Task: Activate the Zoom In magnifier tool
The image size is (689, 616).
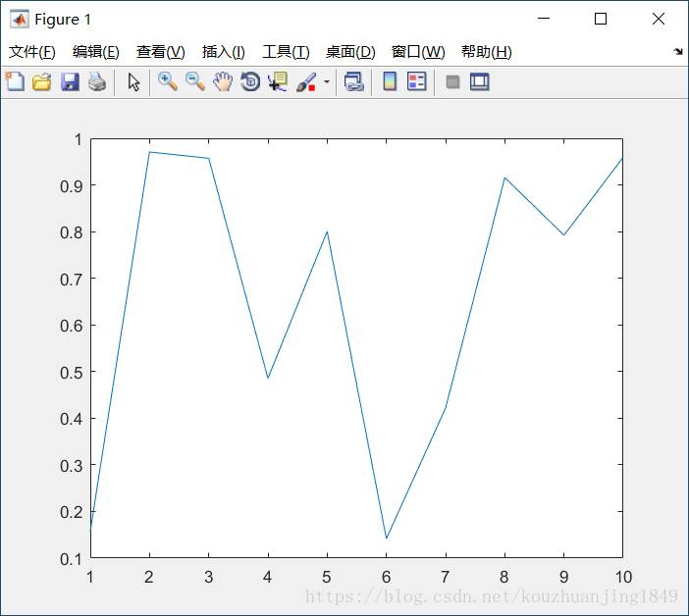Action: pos(168,81)
